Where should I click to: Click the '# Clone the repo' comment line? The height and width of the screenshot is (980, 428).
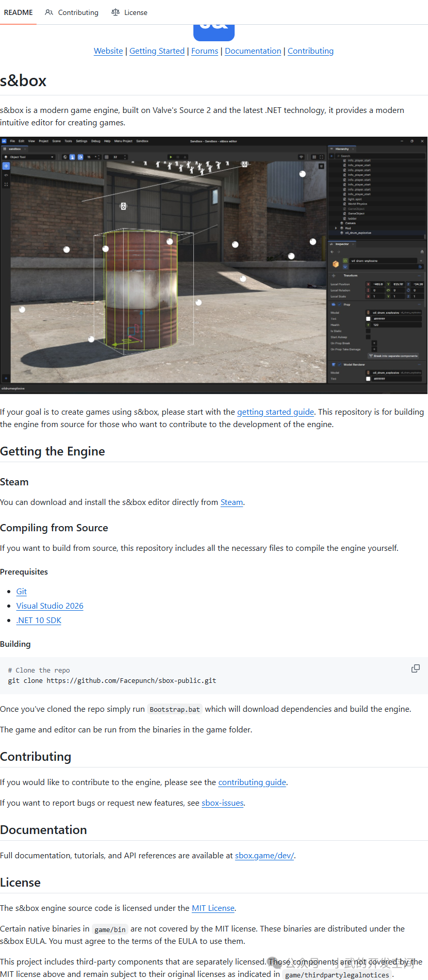(x=39, y=671)
